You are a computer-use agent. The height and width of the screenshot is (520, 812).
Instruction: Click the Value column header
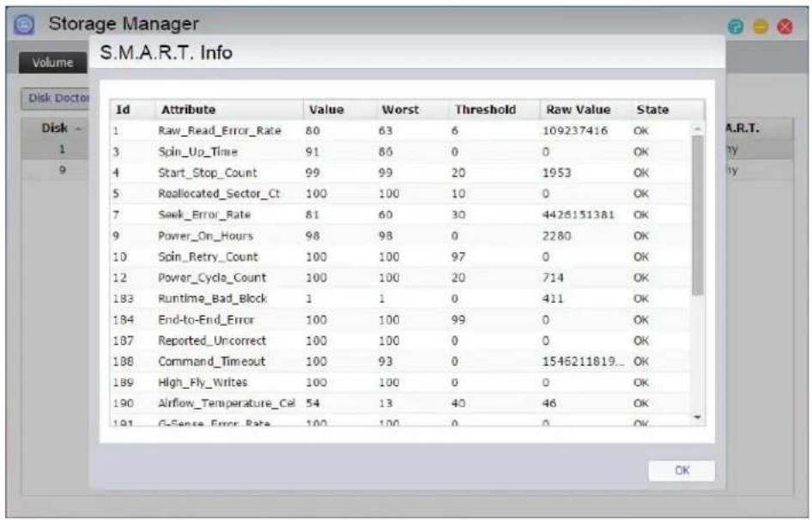[x=339, y=110]
